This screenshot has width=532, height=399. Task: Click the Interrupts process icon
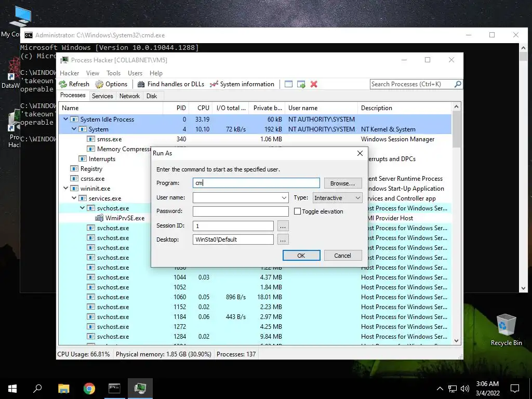pyautogui.click(x=83, y=159)
